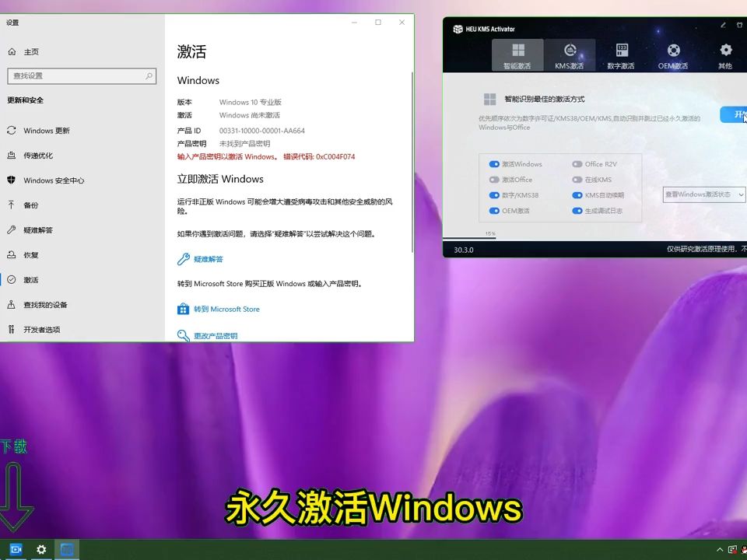
Task: Click the error code 0xC004F074 text
Action: tap(335, 156)
